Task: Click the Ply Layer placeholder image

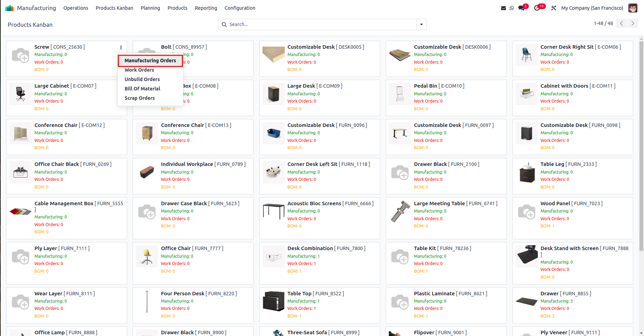Action: click(x=21, y=256)
